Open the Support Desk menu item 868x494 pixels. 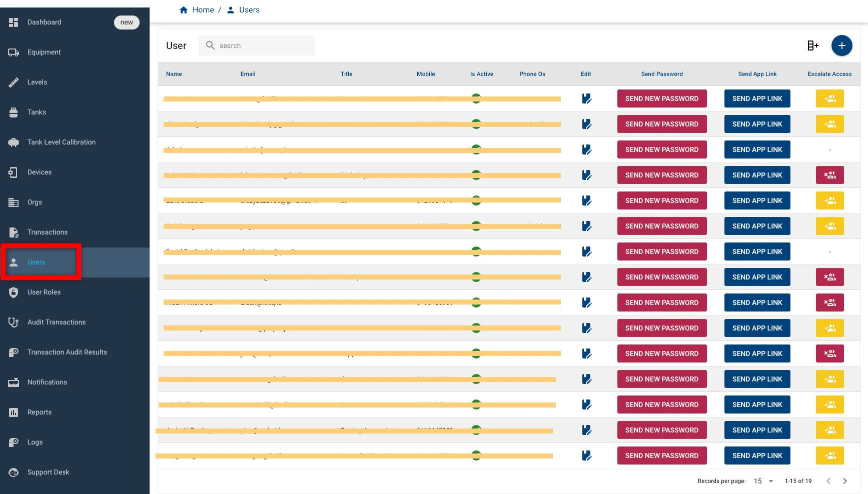75,472
